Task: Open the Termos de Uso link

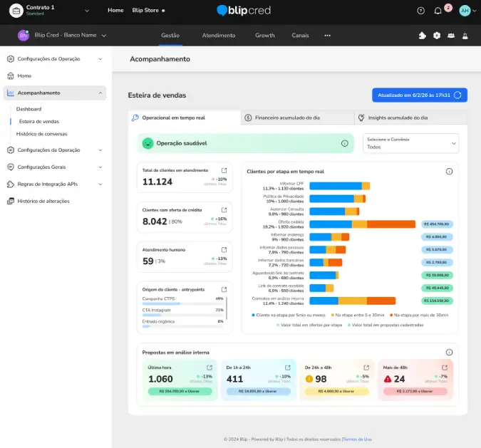Action: [357, 439]
